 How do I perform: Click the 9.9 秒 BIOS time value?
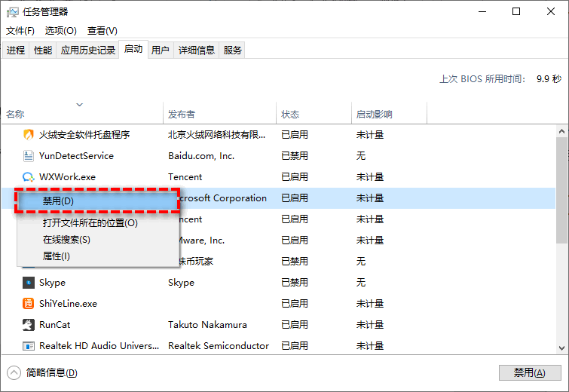pos(549,78)
